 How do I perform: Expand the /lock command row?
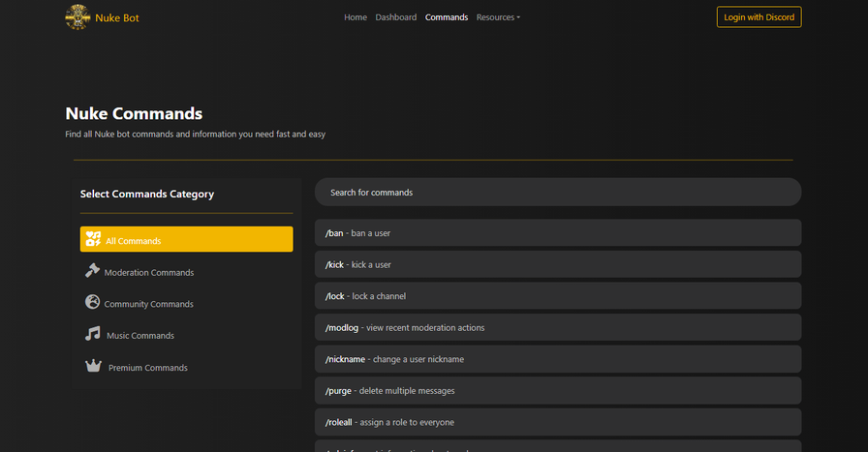point(558,296)
